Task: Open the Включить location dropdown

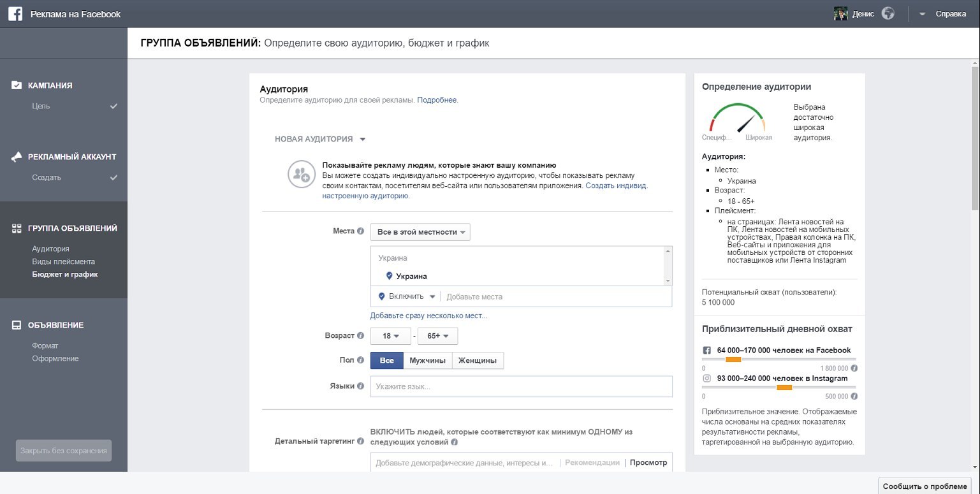Action: pyautogui.click(x=407, y=296)
